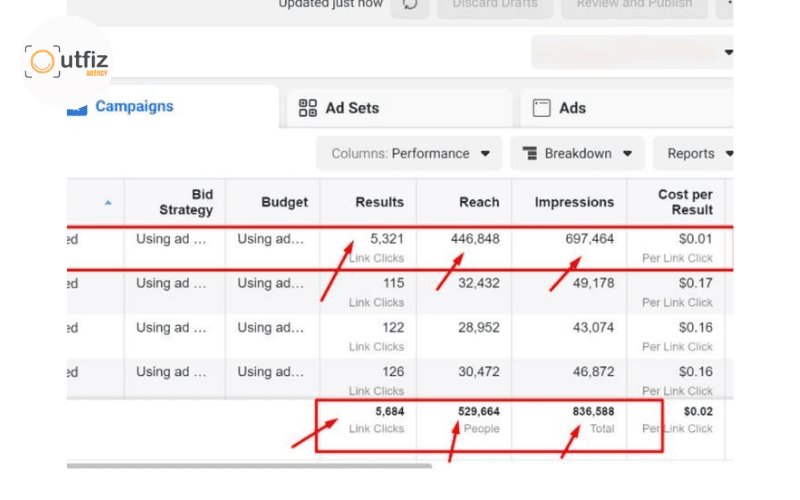Switch to the Campaigns tab

(x=134, y=106)
